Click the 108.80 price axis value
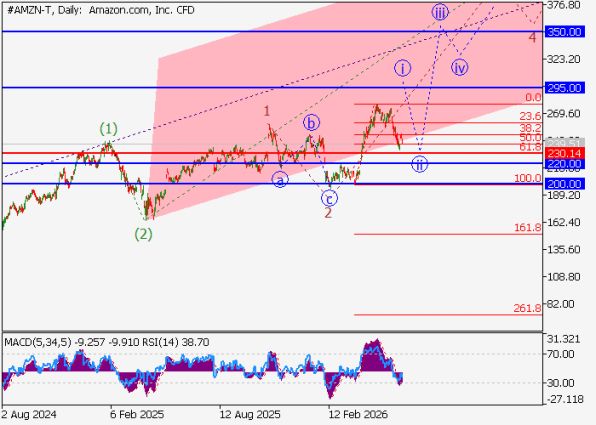The width and height of the screenshot is (596, 425). [x=563, y=277]
